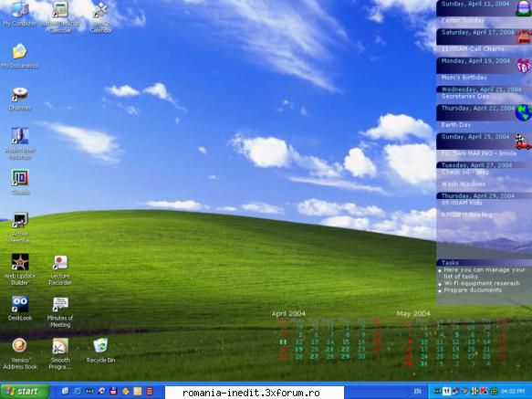This screenshot has height=399, width=532.
Task: Select April 11 in the April calendar
Action: pos(283,342)
